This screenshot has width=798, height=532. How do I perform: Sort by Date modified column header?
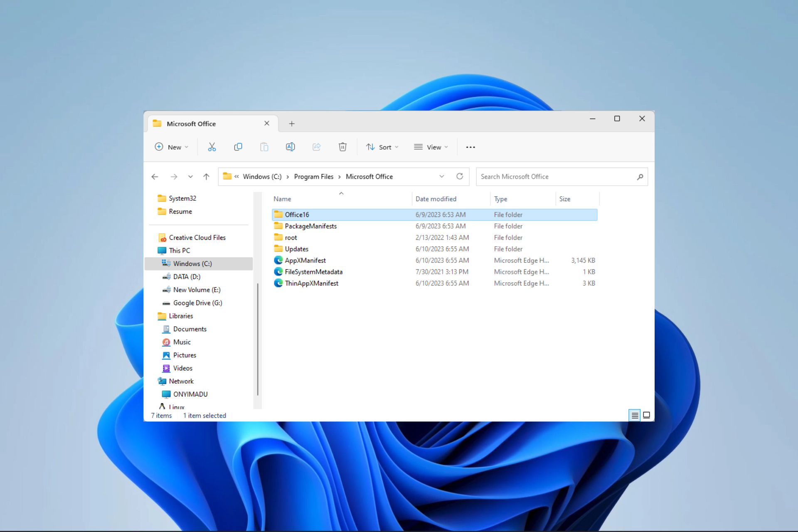436,199
